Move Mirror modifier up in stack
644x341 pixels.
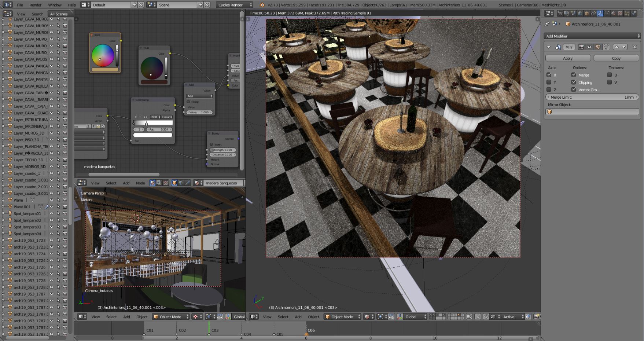pyautogui.click(x=617, y=47)
